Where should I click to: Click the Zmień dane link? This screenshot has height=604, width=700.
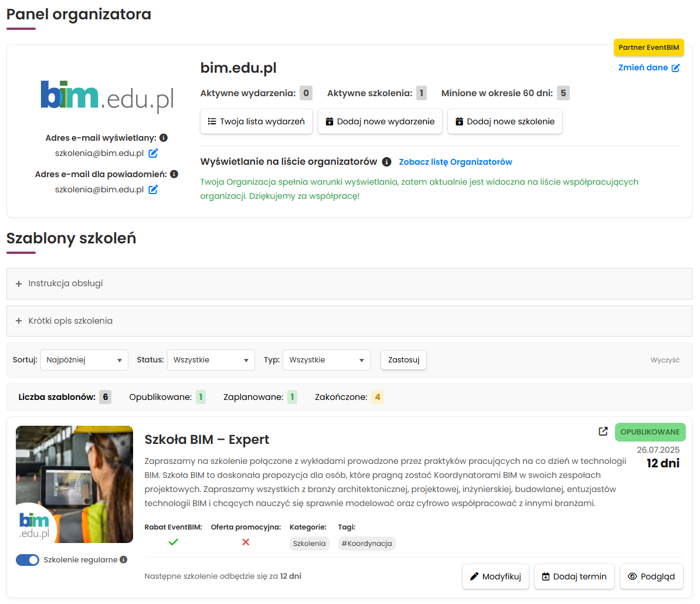click(x=648, y=67)
